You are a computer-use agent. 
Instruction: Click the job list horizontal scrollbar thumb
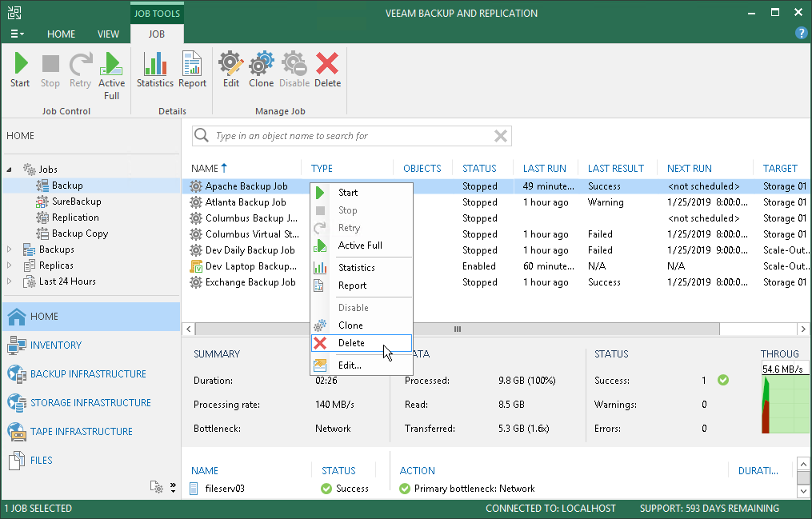pyautogui.click(x=458, y=329)
